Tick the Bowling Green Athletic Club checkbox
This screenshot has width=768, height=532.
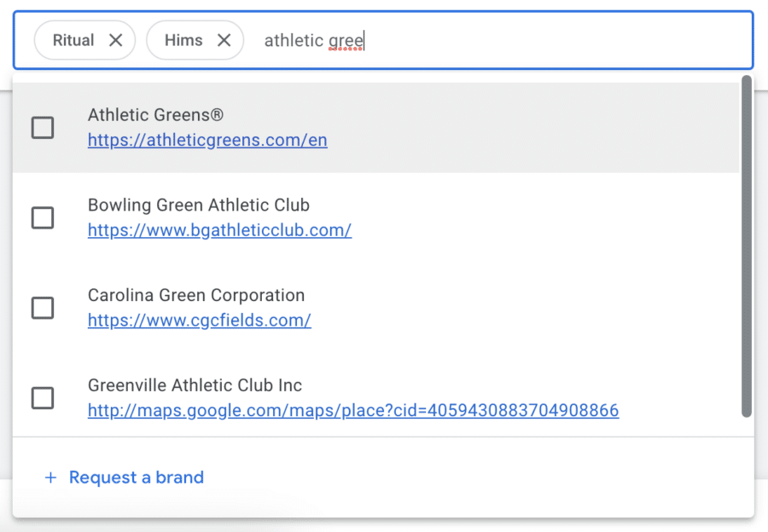(43, 217)
